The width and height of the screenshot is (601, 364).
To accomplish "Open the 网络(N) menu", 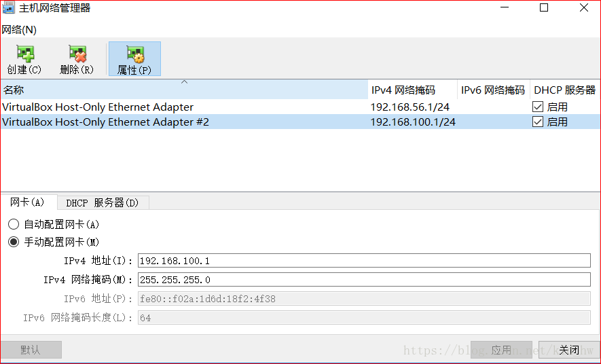I will (x=19, y=30).
